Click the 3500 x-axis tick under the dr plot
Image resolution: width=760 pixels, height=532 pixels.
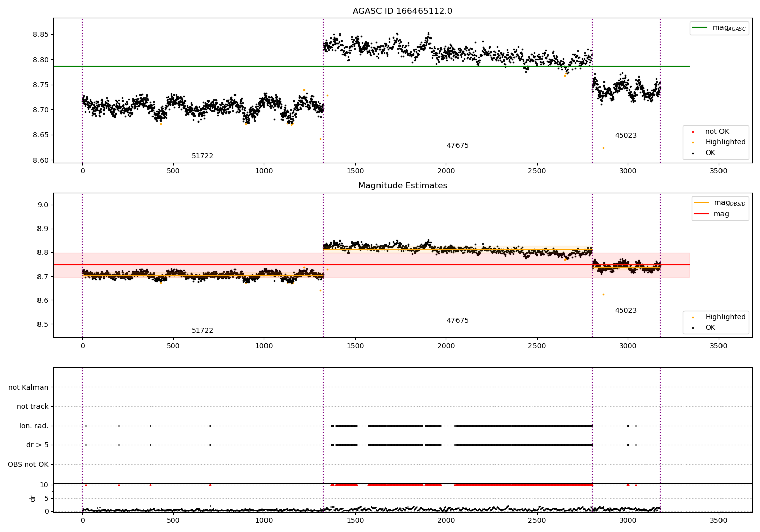tap(718, 521)
